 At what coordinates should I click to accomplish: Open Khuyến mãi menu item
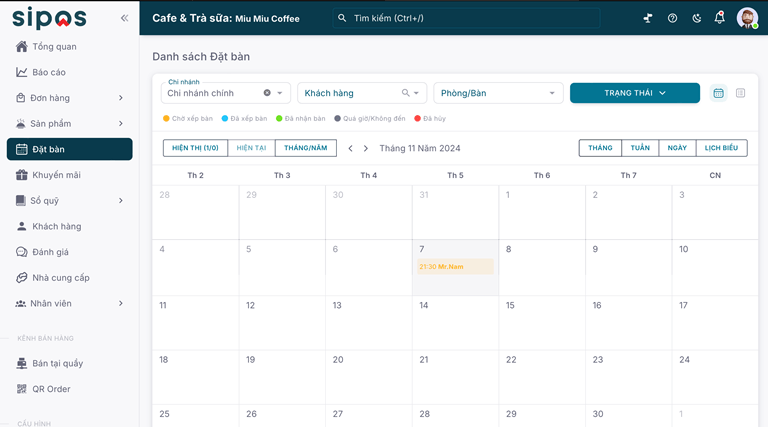pyautogui.click(x=70, y=175)
